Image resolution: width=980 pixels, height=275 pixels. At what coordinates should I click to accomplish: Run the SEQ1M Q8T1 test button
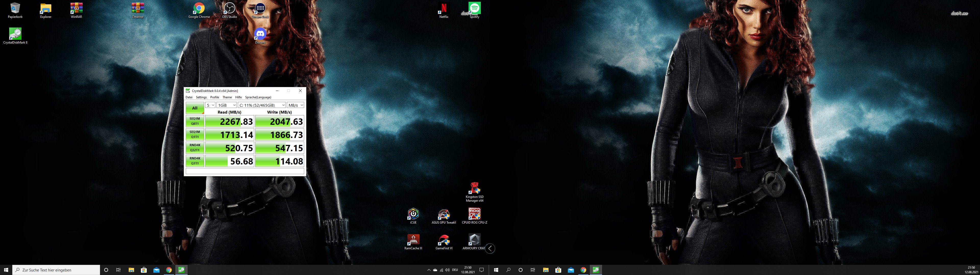pos(195,121)
